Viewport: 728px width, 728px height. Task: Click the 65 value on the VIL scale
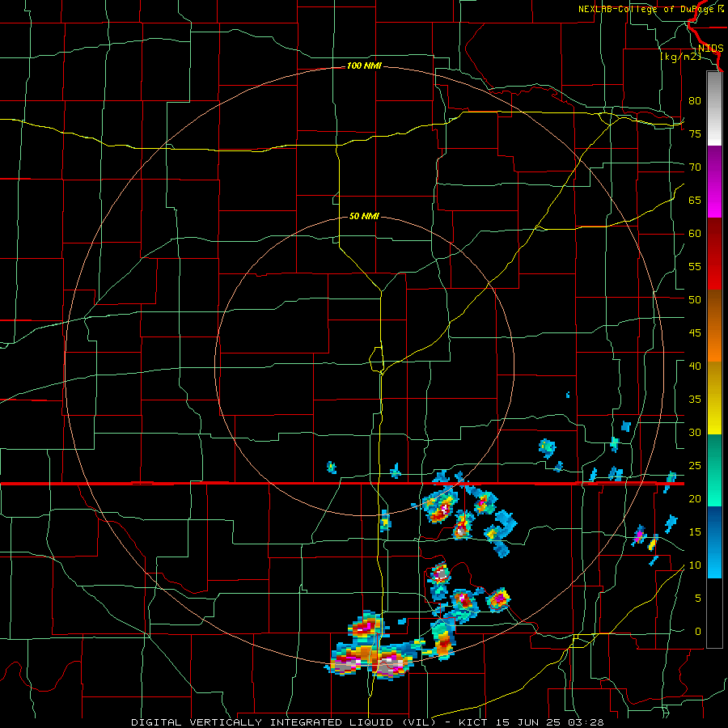tap(695, 200)
